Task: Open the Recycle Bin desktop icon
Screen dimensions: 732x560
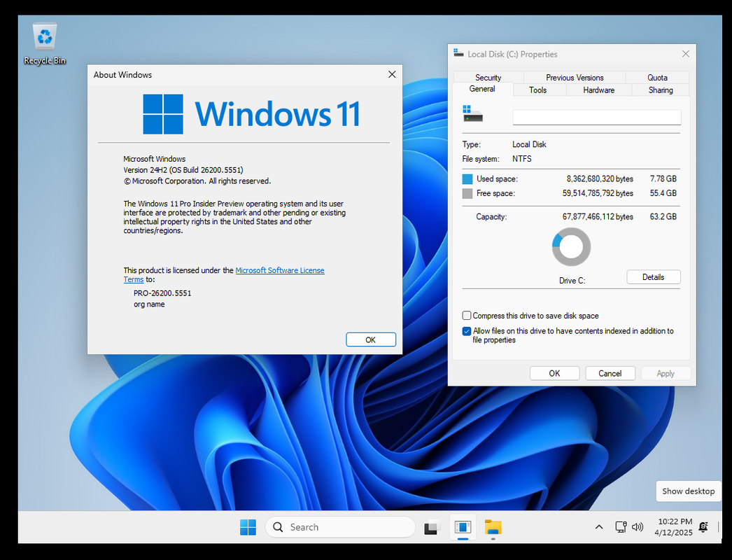Action: tap(44, 43)
